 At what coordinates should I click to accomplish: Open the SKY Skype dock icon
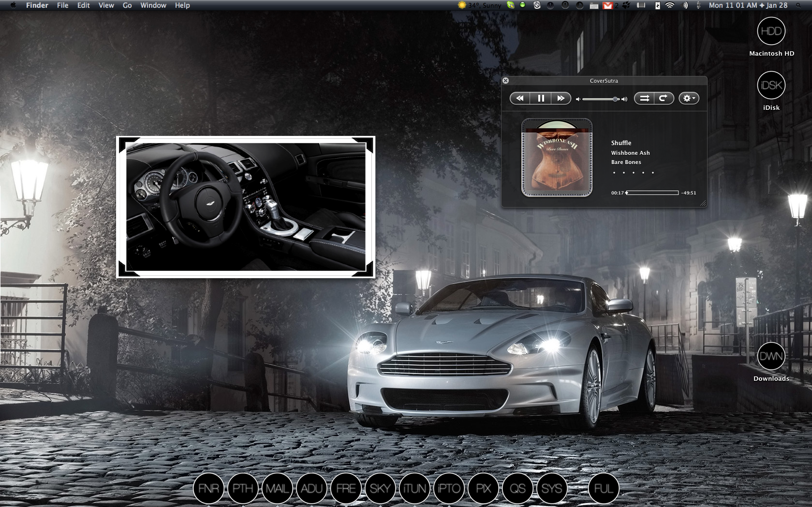tap(380, 488)
